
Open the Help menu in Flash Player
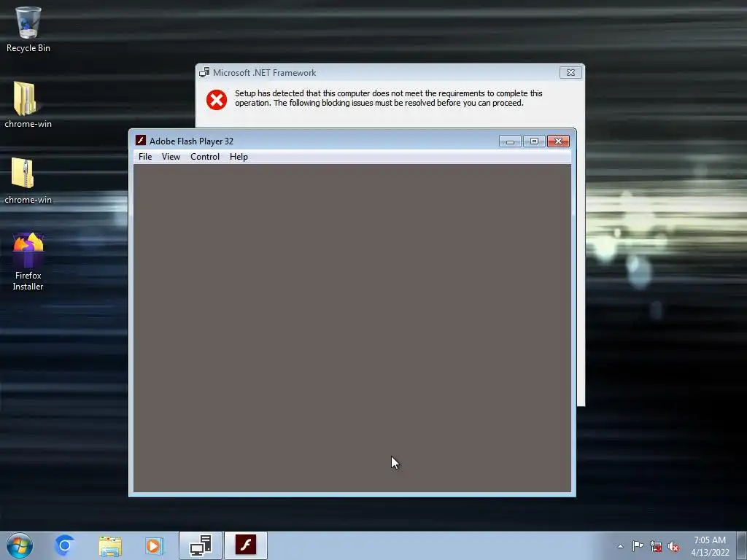click(x=239, y=157)
